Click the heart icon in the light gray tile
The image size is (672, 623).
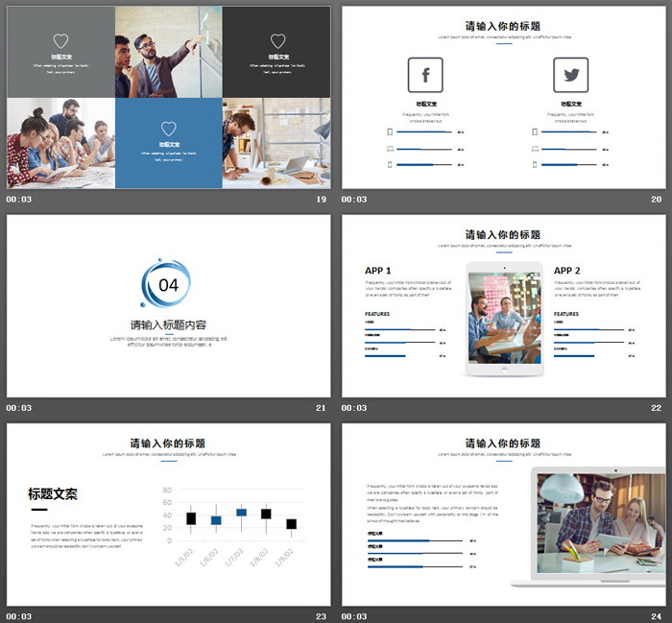point(60,41)
